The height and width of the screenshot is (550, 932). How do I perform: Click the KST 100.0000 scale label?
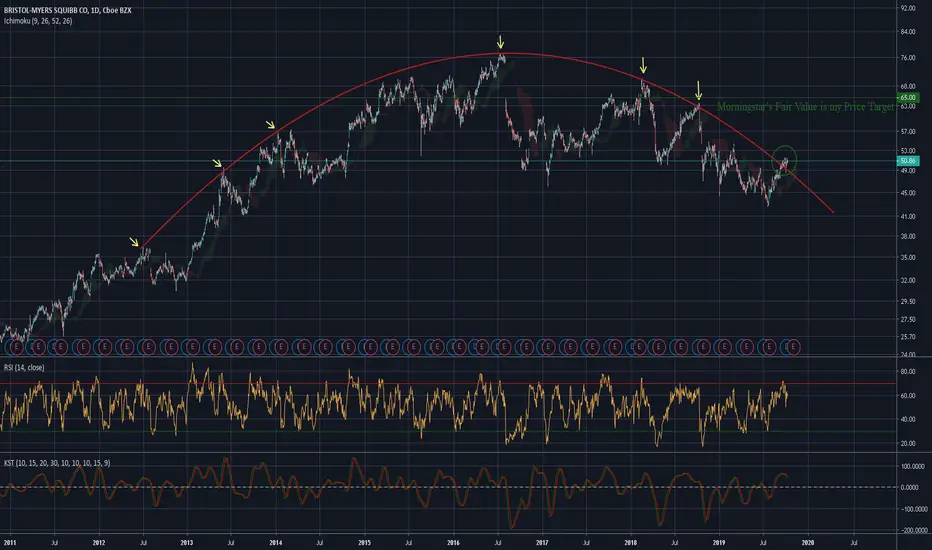(x=913, y=467)
